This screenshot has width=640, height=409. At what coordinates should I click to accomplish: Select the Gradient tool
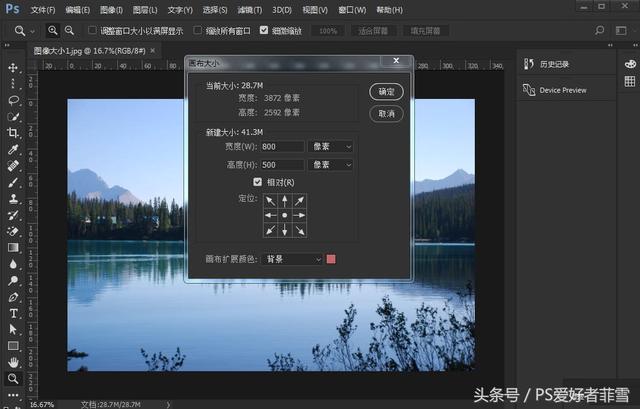point(13,248)
